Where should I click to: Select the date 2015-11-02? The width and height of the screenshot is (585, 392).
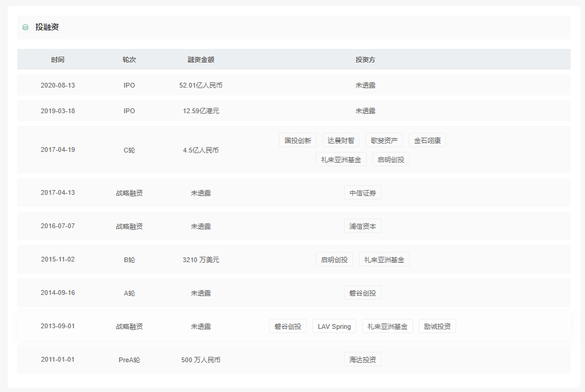(58, 259)
